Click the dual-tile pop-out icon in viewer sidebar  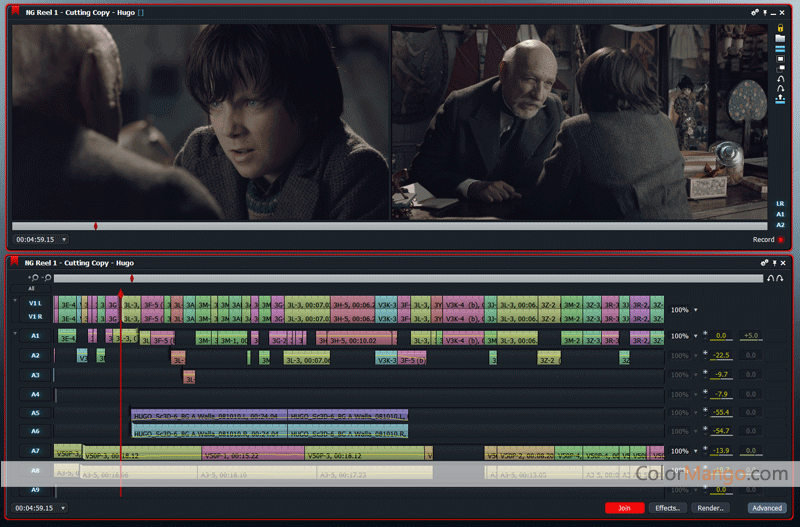pos(780,69)
